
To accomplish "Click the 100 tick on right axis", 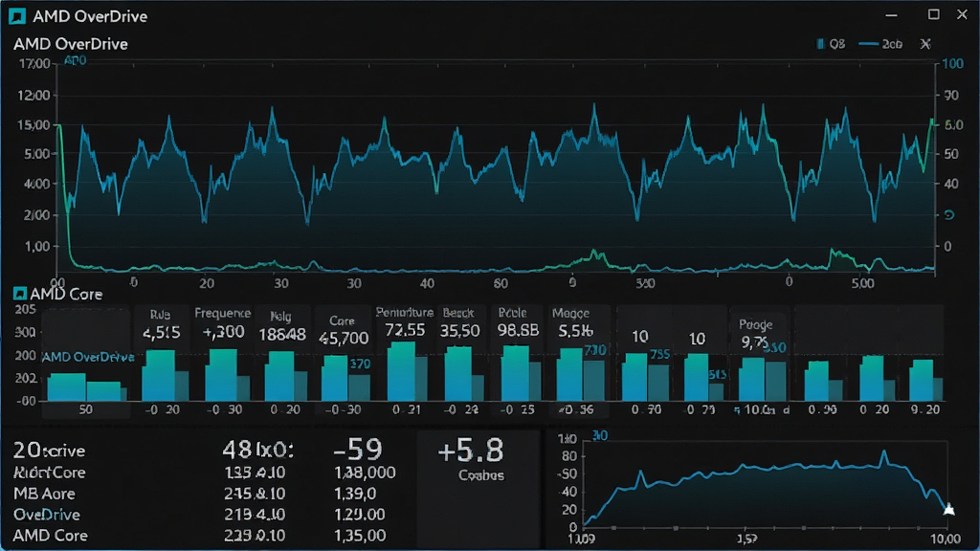I will [x=952, y=64].
